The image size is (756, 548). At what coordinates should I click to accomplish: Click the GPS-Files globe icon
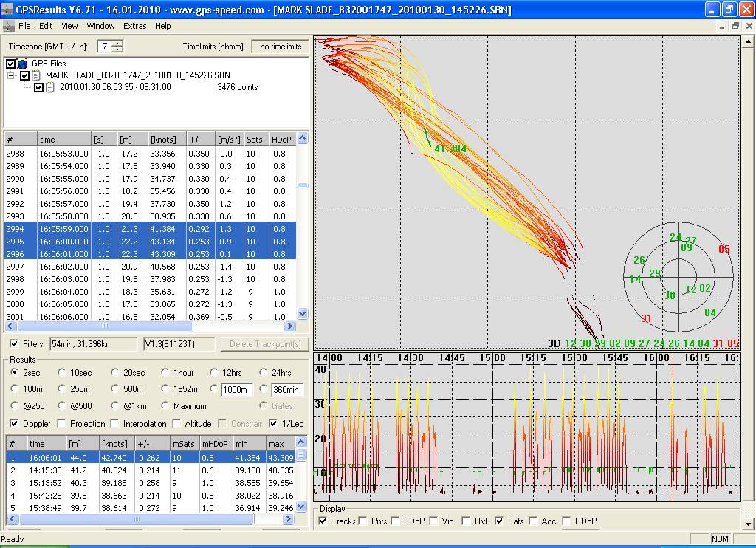click(22, 64)
